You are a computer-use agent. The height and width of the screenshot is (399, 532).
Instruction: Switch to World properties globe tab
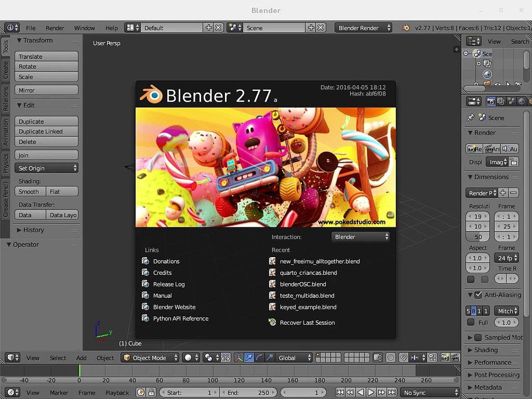(x=521, y=101)
